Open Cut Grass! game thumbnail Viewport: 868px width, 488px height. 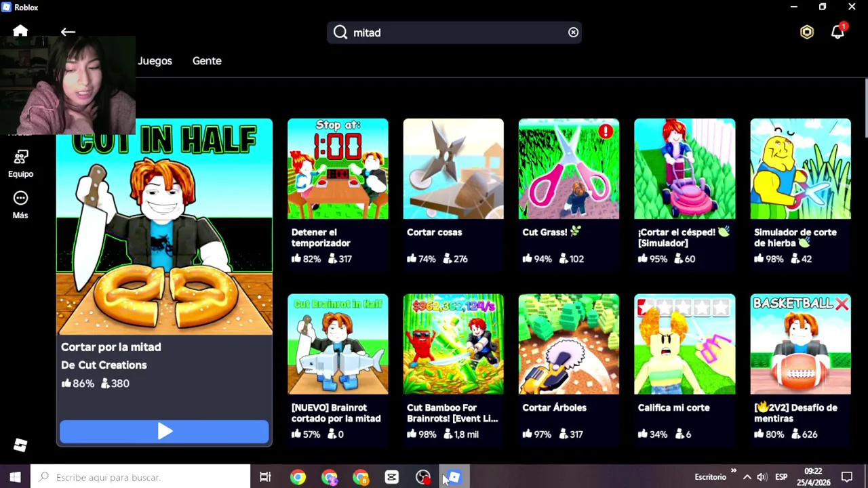tap(569, 169)
